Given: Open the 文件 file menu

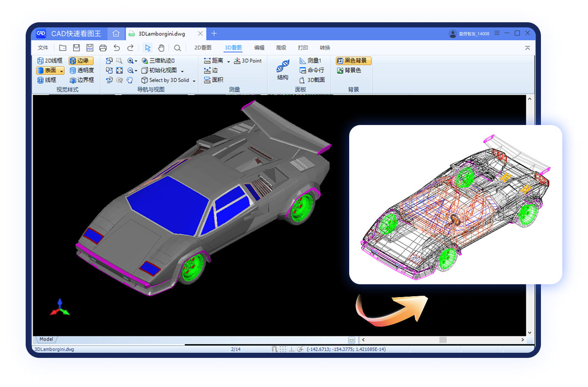Looking at the screenshot, I should coord(43,48).
